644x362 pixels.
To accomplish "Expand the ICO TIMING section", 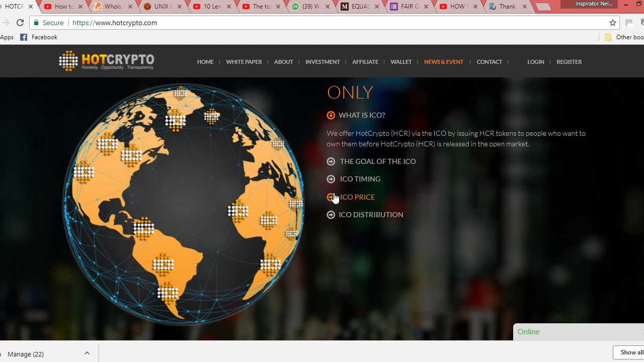I will pyautogui.click(x=354, y=179).
